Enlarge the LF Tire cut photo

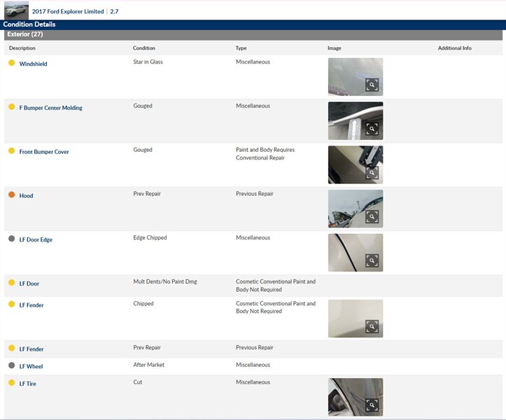pyautogui.click(x=372, y=405)
